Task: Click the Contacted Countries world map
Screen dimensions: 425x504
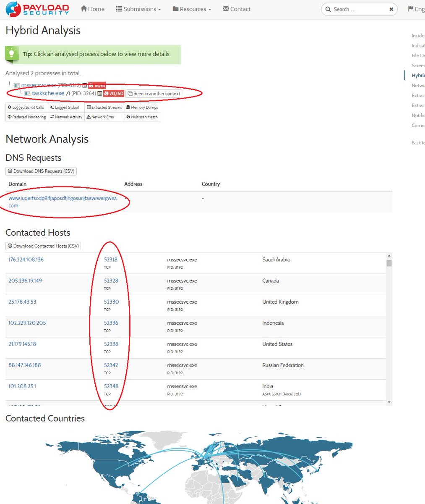Action: (199, 466)
